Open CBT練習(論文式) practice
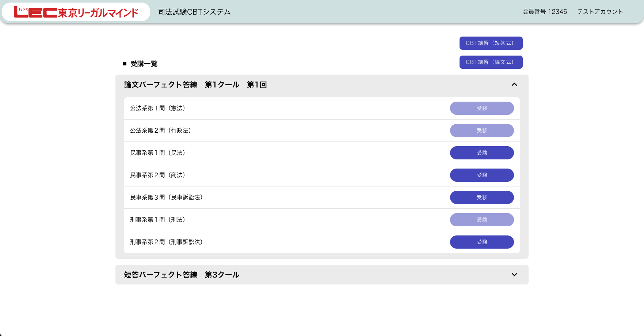This screenshot has height=336, width=644. (x=491, y=62)
